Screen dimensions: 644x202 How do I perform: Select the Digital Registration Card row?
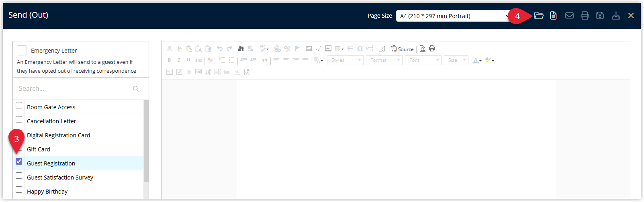(78, 135)
